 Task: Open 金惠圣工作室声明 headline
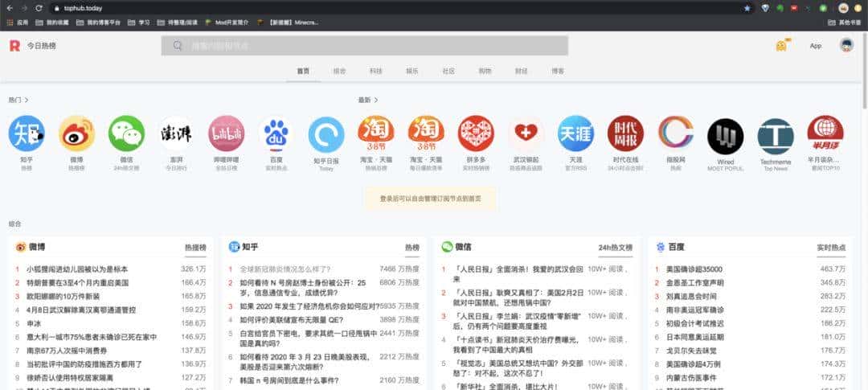tap(694, 282)
